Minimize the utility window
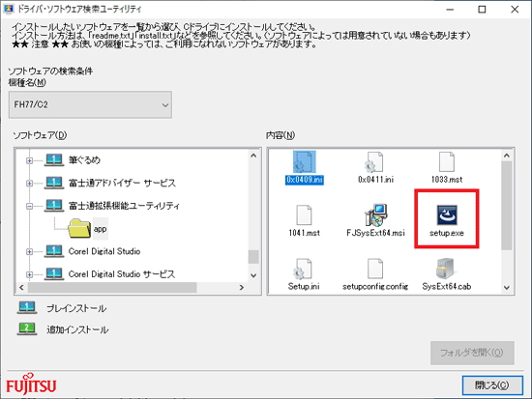 (450, 9)
